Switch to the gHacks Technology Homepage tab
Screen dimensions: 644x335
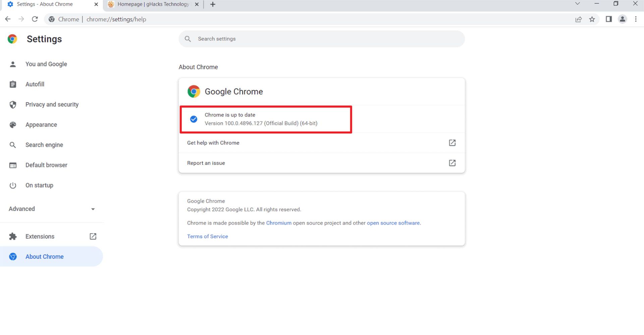153,4
